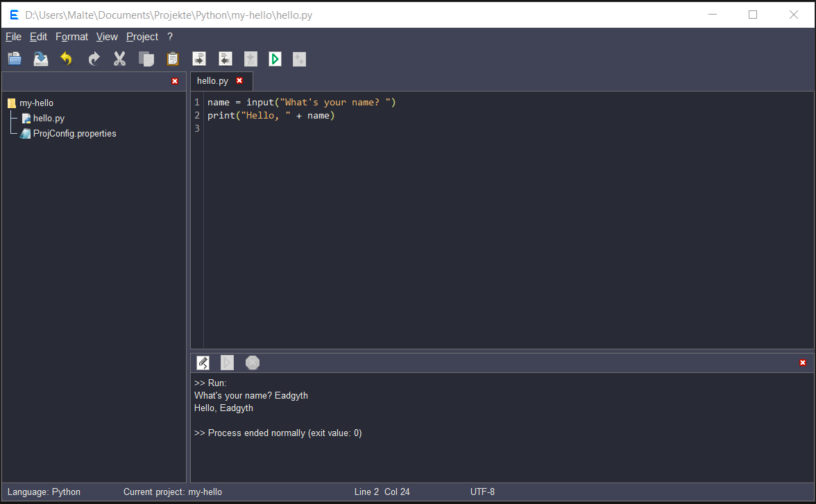
Task: Click the Open file folder icon
Action: point(15,59)
